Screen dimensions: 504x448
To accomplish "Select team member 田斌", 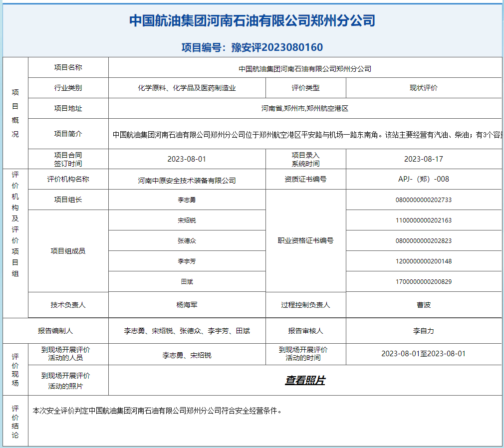I will (187, 282).
